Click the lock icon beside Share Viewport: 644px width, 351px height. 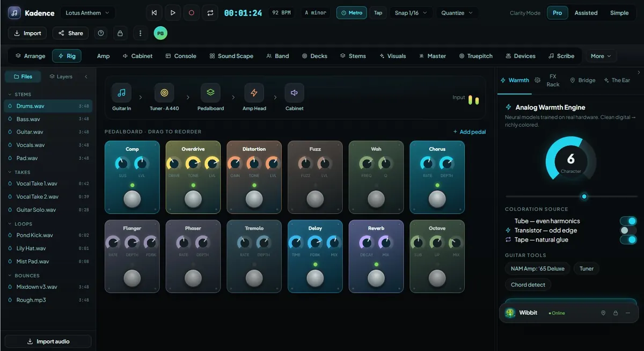click(120, 33)
